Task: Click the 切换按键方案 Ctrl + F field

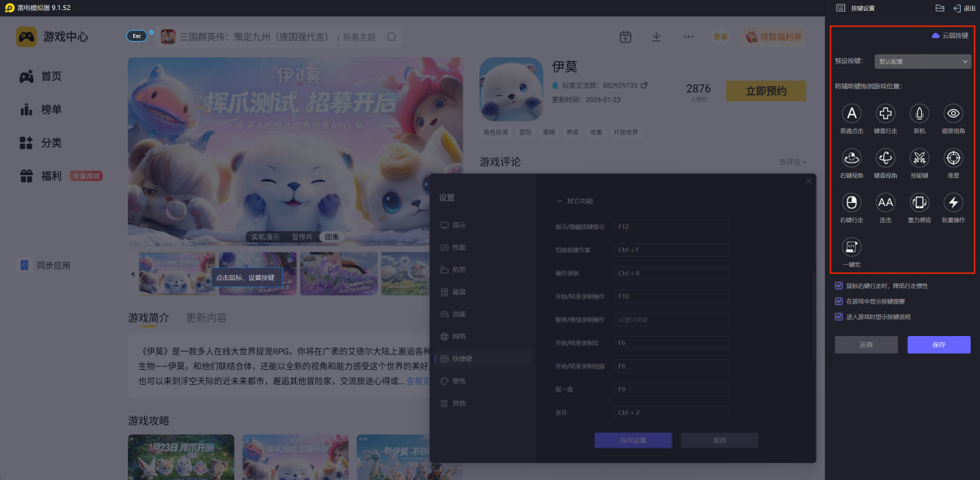Action: tap(671, 251)
